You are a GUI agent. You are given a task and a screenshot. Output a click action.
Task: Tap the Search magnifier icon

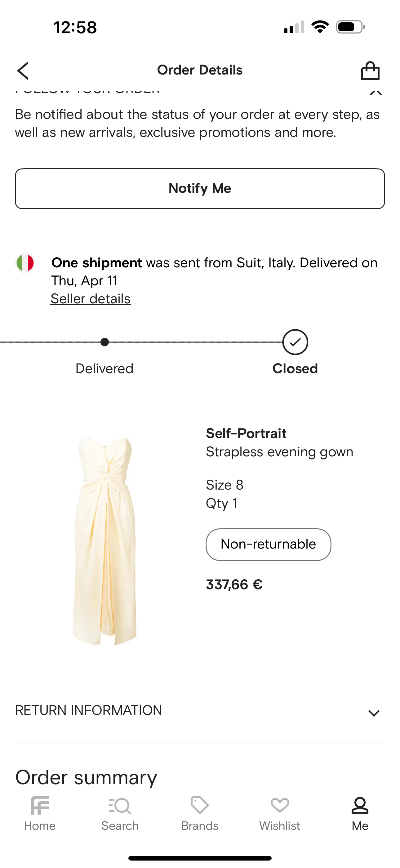click(x=120, y=806)
